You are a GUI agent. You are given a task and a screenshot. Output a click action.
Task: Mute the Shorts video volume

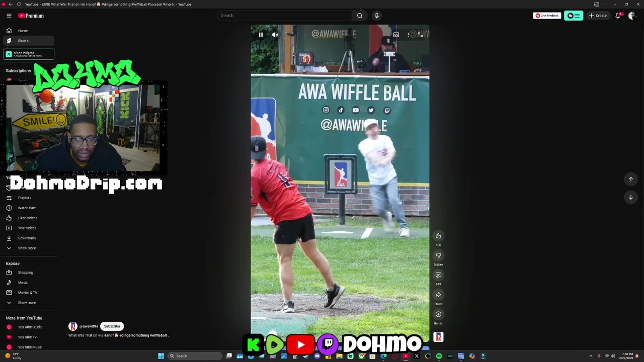tap(275, 35)
